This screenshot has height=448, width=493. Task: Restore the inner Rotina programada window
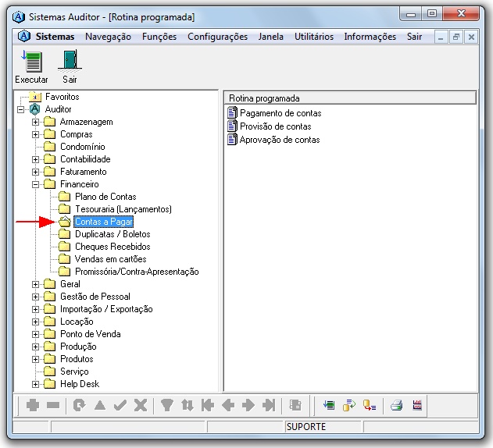[456, 37]
